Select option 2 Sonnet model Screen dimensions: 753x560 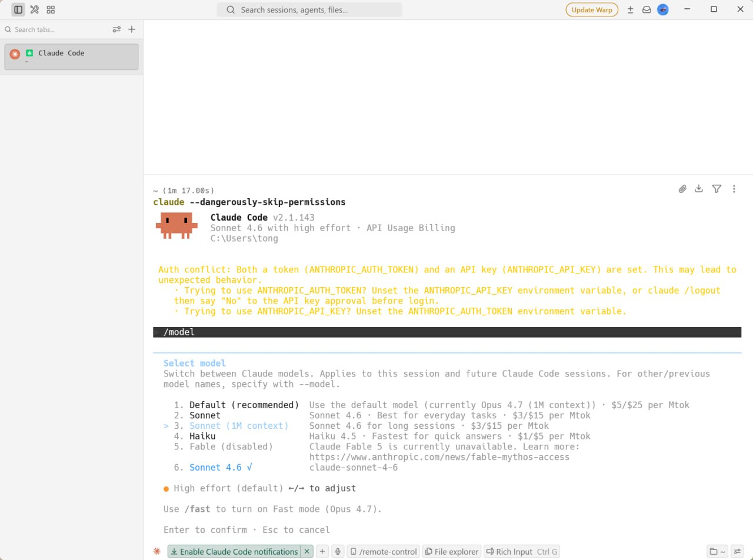tap(205, 415)
